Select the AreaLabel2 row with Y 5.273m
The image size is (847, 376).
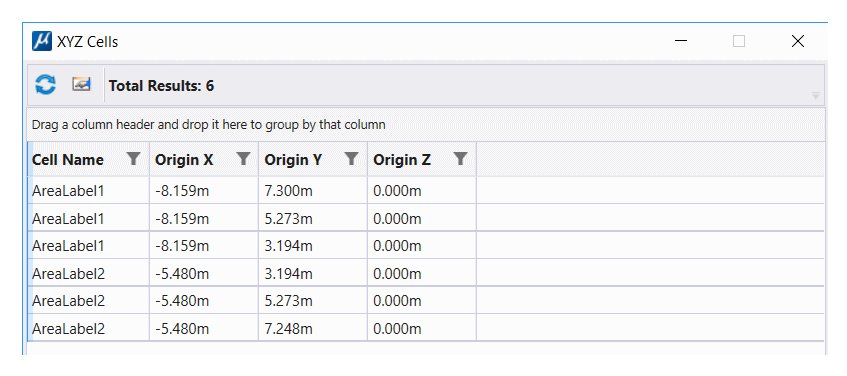(x=426, y=301)
